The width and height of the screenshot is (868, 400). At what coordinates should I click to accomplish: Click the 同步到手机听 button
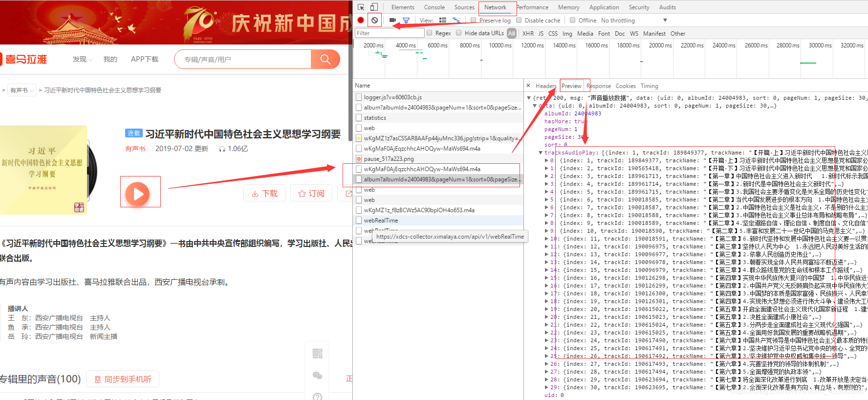click(123, 379)
